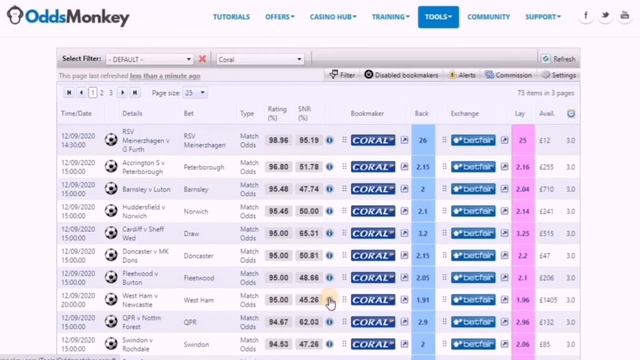This screenshot has width=640, height=360.
Task: Click lay odds 2.96 cell
Action: [523, 322]
